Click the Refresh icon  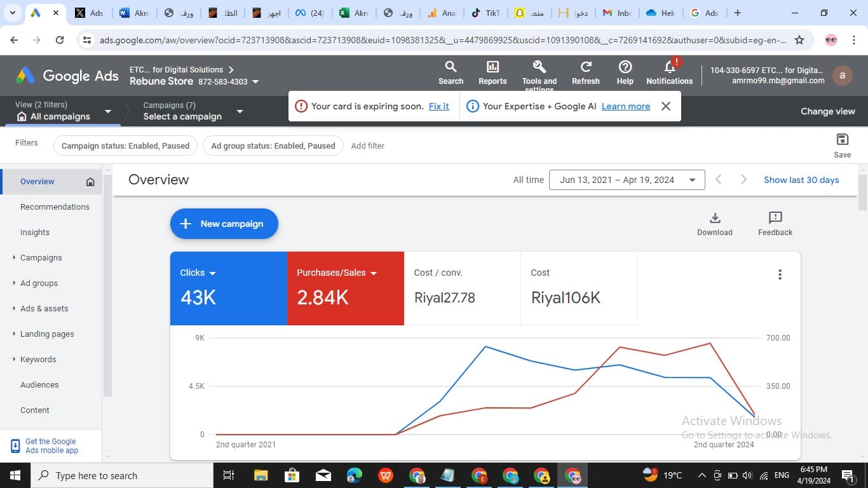586,67
